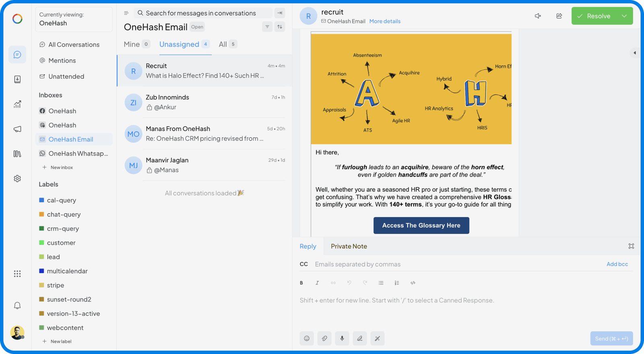Filter the conversations list
The width and height of the screenshot is (644, 354).
267,27
